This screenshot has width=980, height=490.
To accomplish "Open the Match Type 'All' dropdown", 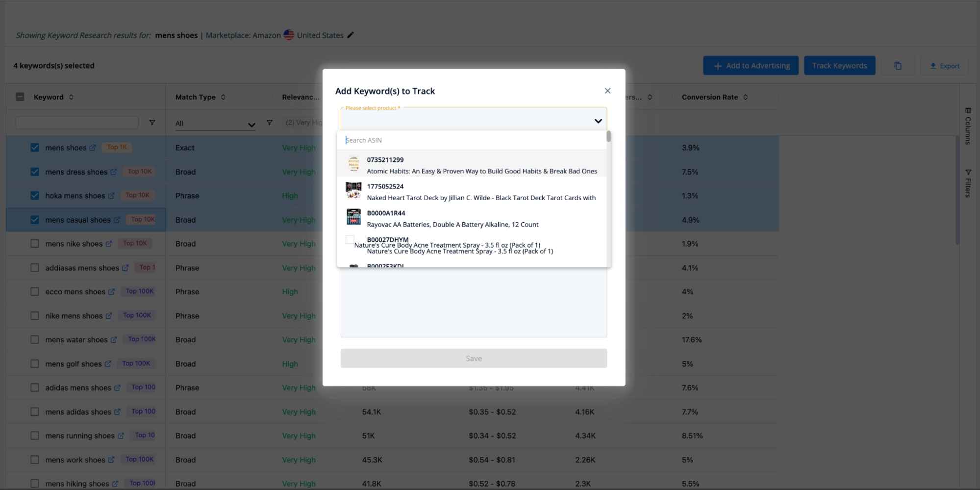I will (215, 124).
